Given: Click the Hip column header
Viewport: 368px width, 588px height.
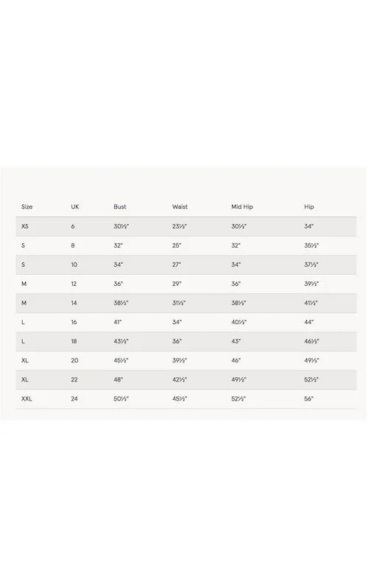Looking at the screenshot, I should click(x=308, y=207).
